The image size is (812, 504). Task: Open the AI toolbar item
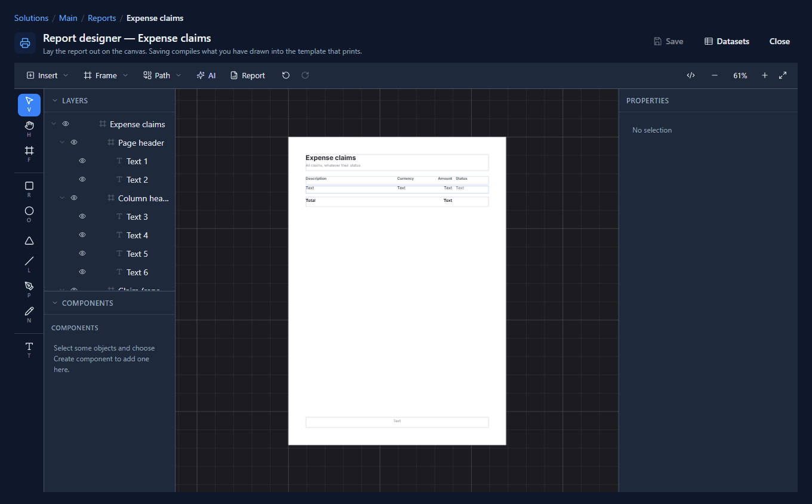click(x=206, y=75)
